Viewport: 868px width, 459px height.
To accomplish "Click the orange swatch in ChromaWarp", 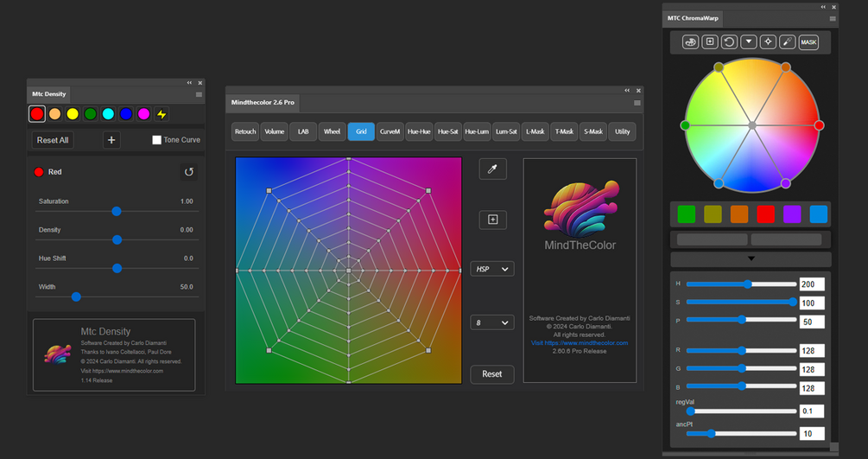I will click(x=739, y=214).
